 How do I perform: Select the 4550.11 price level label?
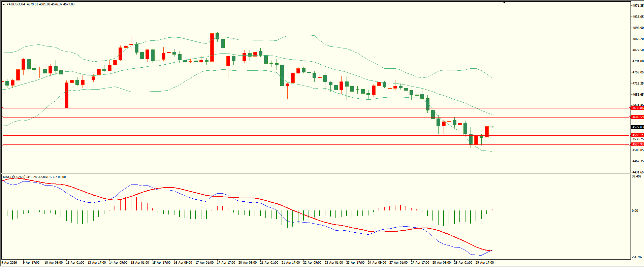point(638,135)
